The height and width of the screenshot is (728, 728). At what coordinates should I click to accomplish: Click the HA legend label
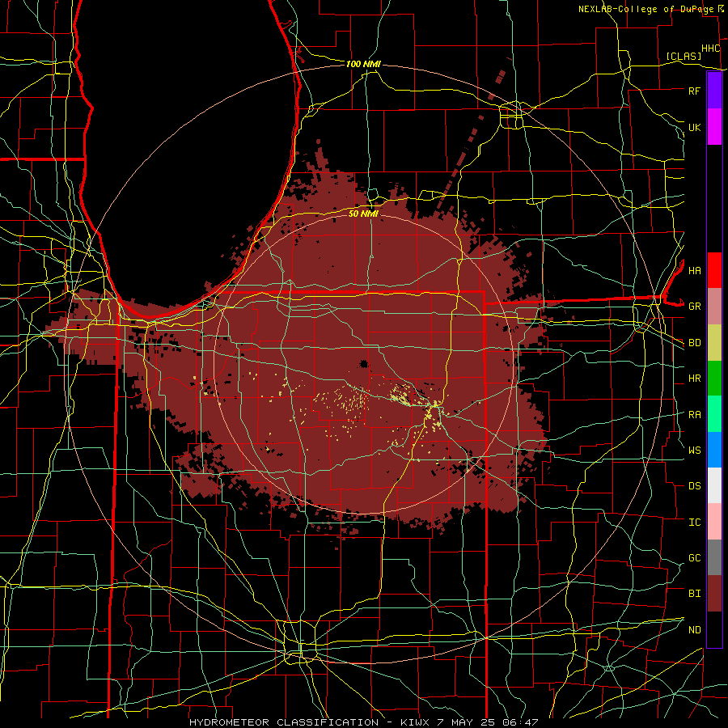694,270
